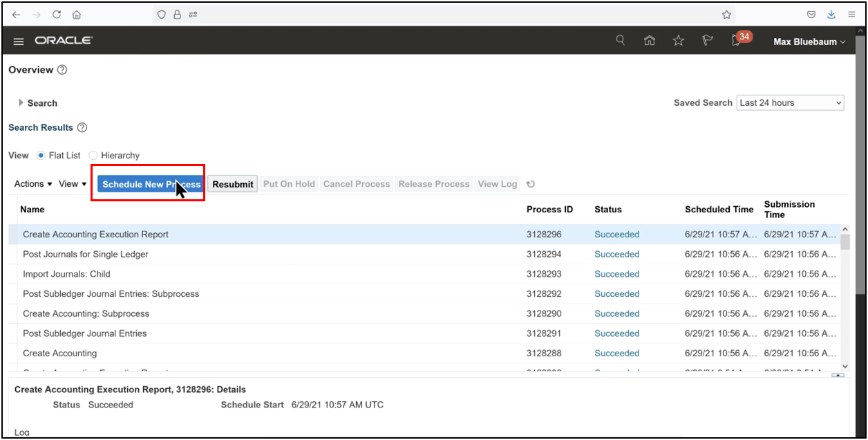Open the View dropdown menu
Image resolution: width=868 pixels, height=440 pixels.
click(72, 183)
